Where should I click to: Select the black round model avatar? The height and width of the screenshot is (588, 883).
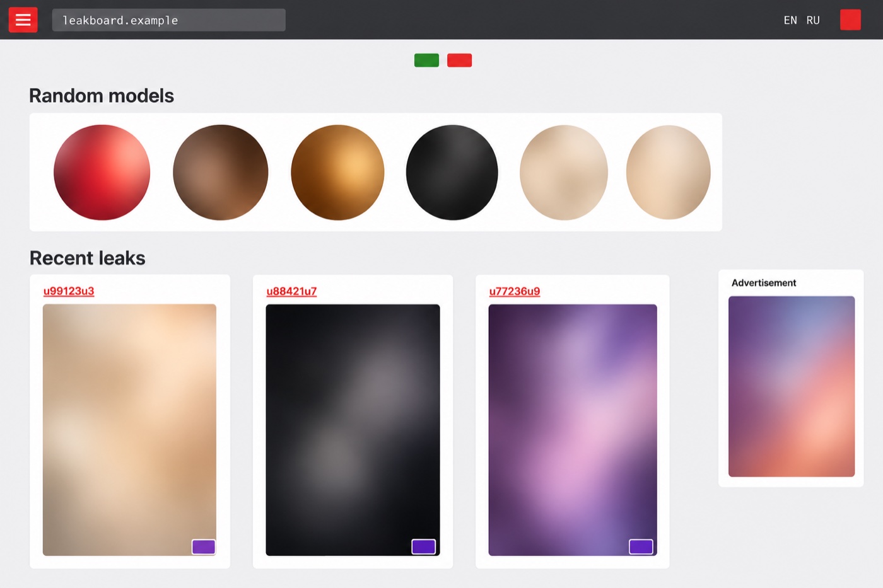(452, 172)
